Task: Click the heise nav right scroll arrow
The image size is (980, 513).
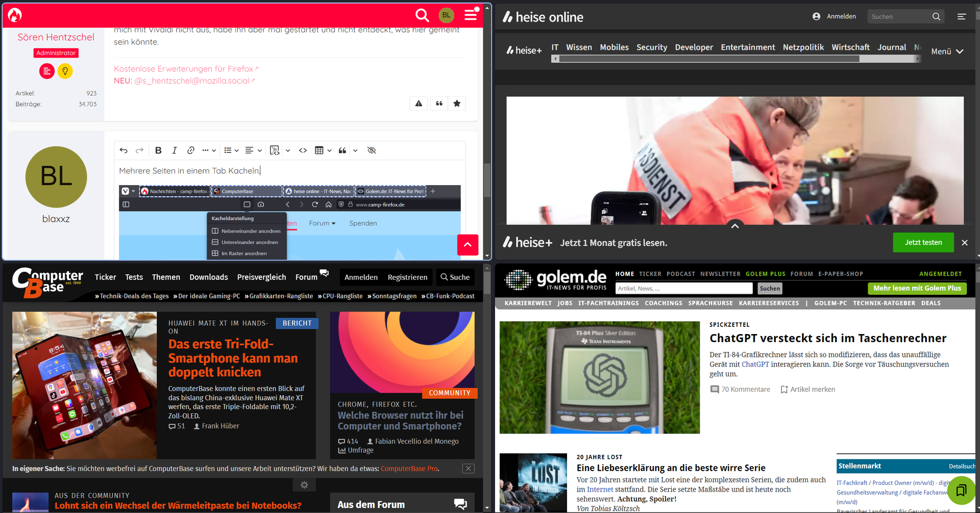Action: (918, 59)
